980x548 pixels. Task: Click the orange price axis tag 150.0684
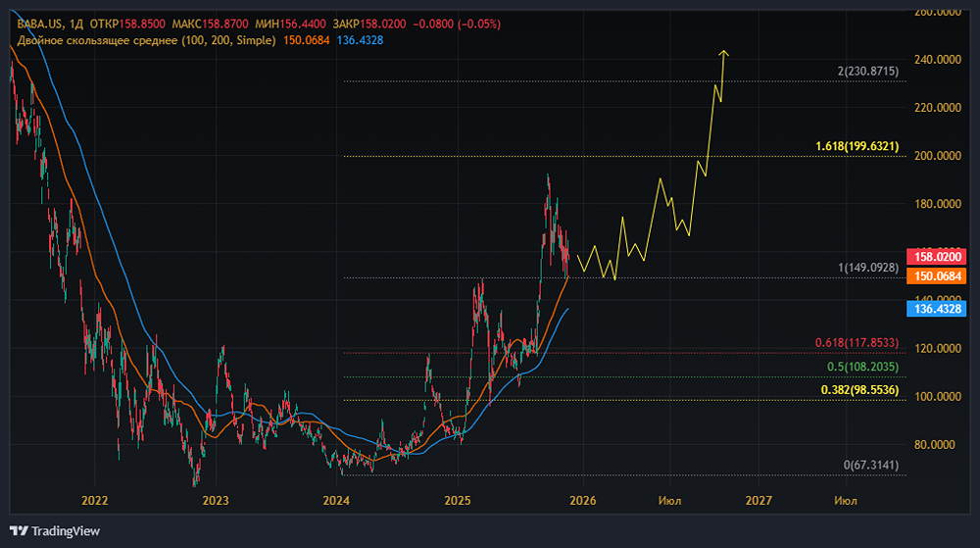coord(937,276)
